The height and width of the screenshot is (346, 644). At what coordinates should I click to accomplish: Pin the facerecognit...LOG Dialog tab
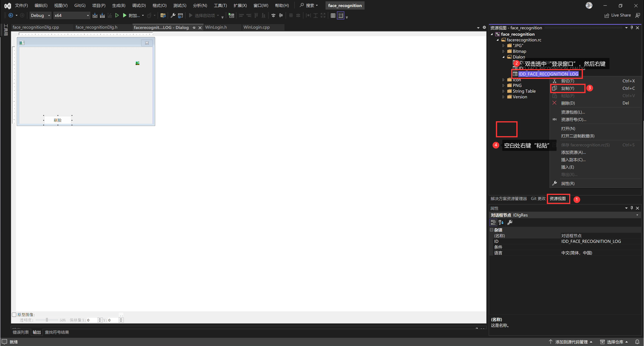coord(194,27)
